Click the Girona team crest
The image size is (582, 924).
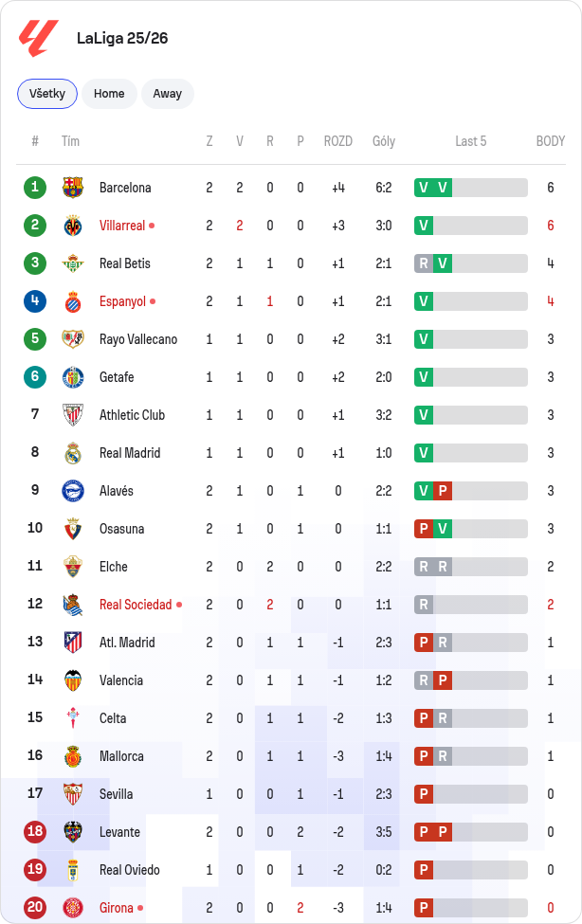tap(73, 908)
